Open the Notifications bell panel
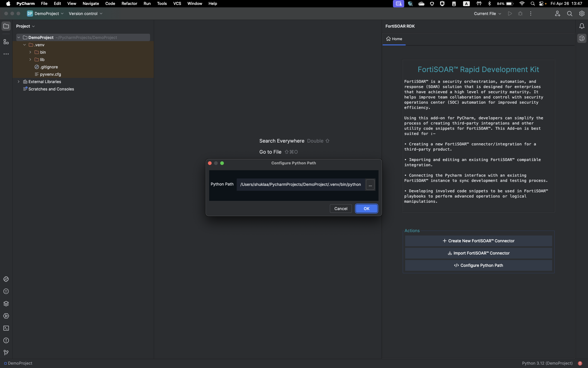The image size is (588, 368). 582,26
